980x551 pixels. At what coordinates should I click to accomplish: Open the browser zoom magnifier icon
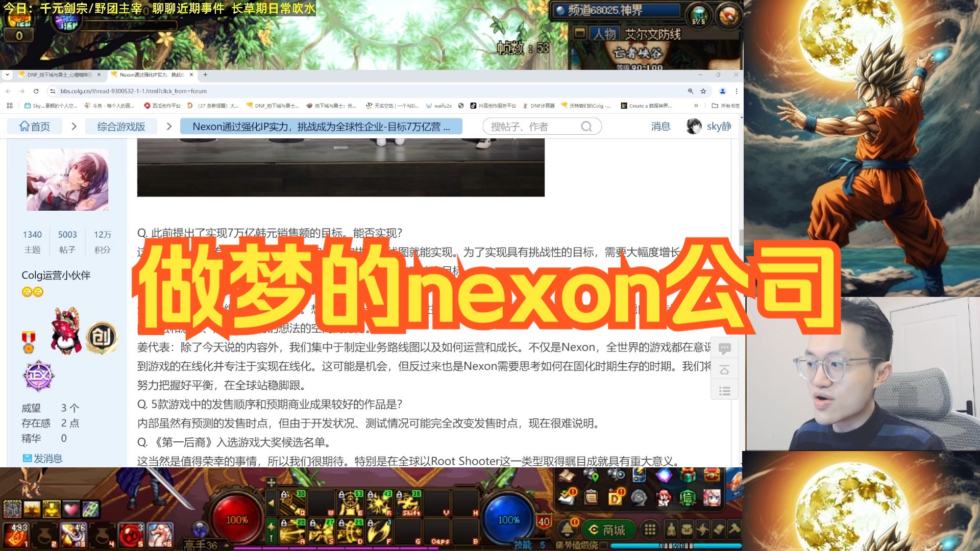point(691,91)
